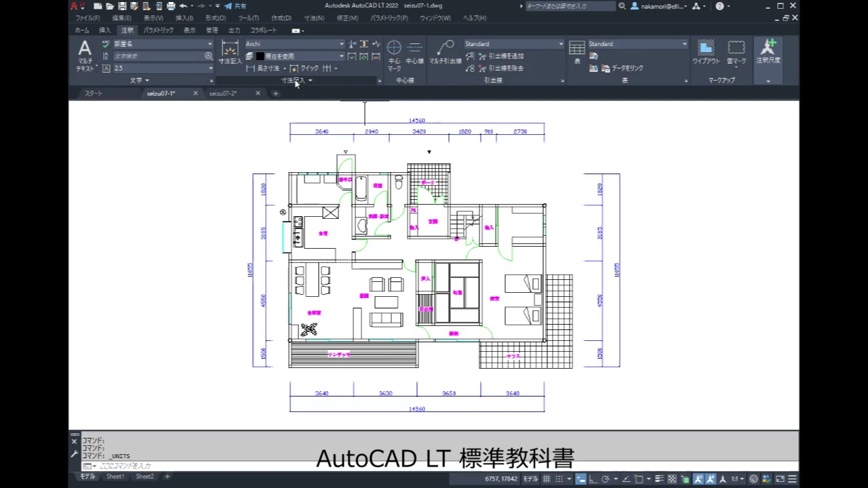Expand the 寸法記入 panel
The image size is (868, 488).
tap(297, 81)
